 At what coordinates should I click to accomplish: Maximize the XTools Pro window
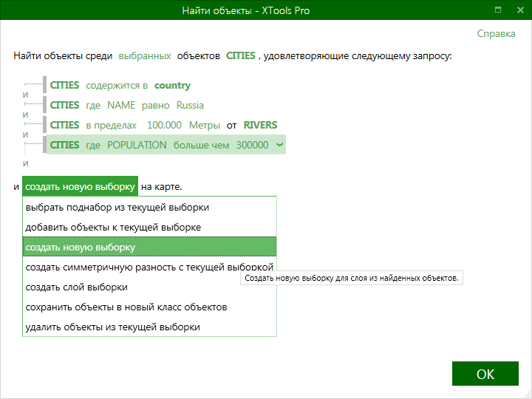click(x=499, y=10)
